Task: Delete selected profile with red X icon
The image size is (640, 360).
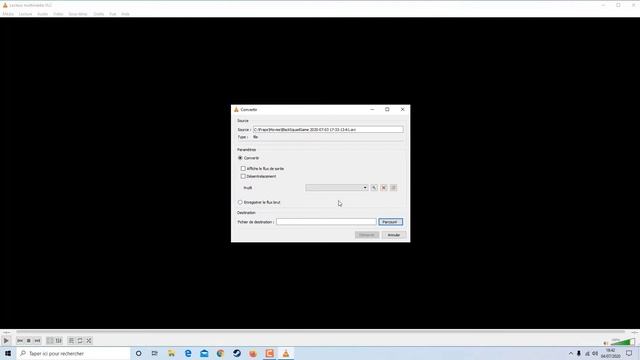Action: click(384, 188)
